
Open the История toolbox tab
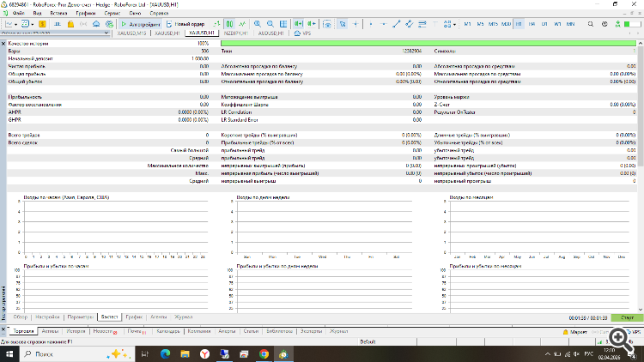click(76, 331)
